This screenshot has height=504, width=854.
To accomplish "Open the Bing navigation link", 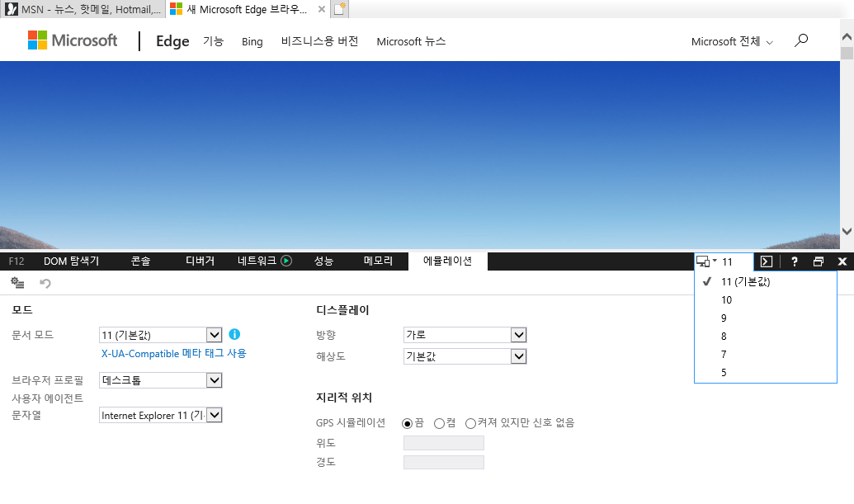I will coord(252,42).
